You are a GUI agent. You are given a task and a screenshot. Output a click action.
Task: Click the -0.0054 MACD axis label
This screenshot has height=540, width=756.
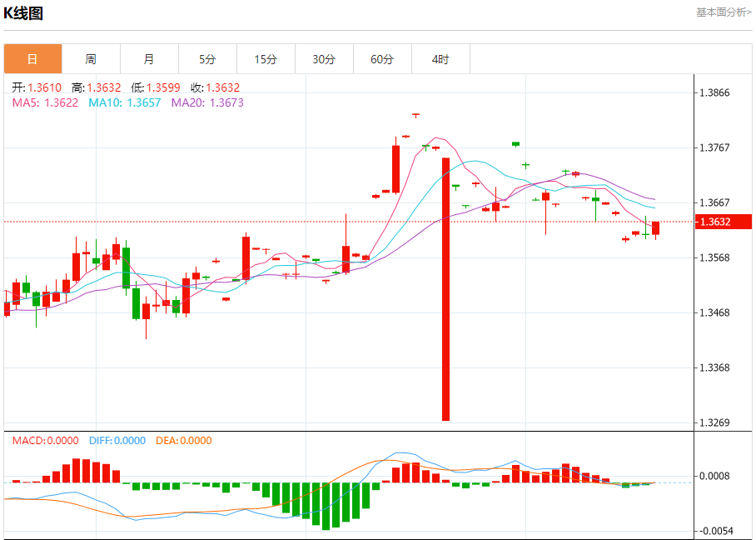click(715, 532)
